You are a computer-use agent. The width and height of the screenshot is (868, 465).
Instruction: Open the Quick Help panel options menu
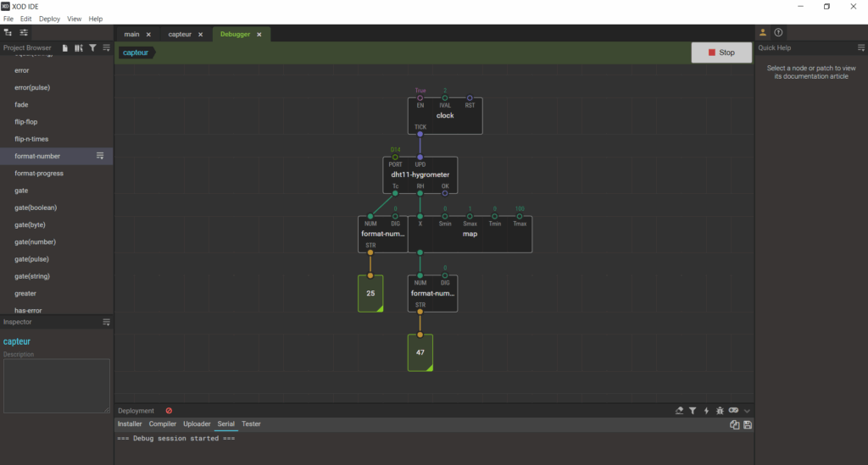click(861, 47)
